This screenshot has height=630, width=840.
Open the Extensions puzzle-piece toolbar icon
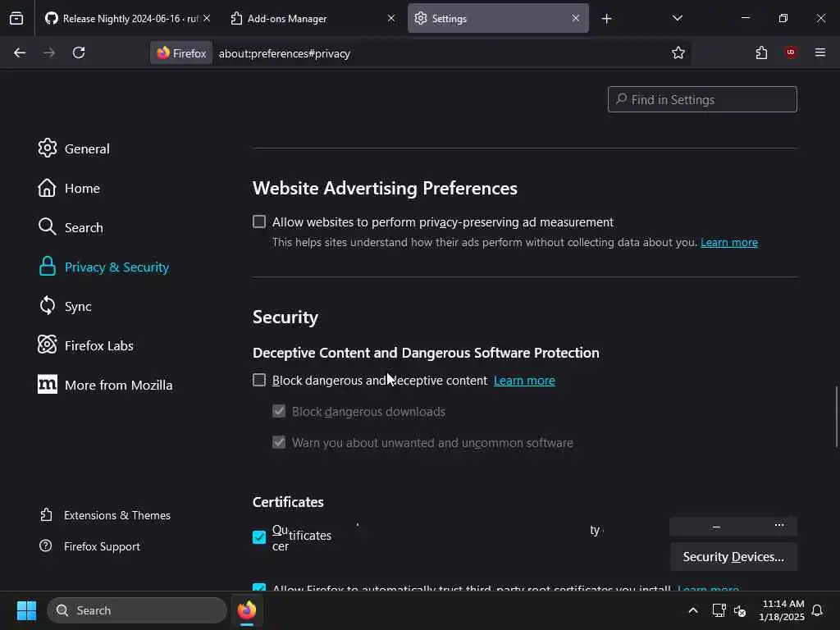pyautogui.click(x=761, y=52)
